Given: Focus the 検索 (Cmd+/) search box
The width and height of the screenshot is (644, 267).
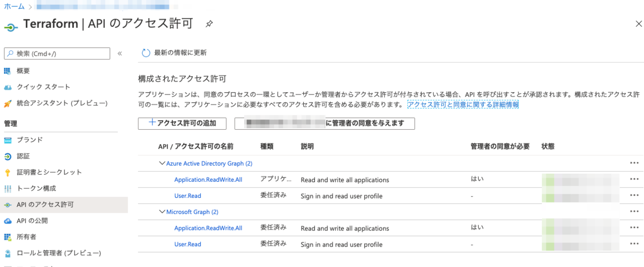Looking at the screenshot, I should pyautogui.click(x=57, y=54).
